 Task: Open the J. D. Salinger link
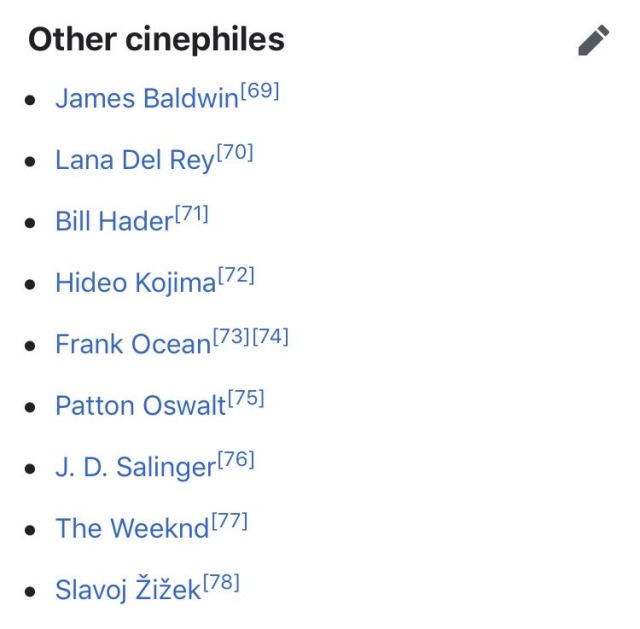pos(135,467)
